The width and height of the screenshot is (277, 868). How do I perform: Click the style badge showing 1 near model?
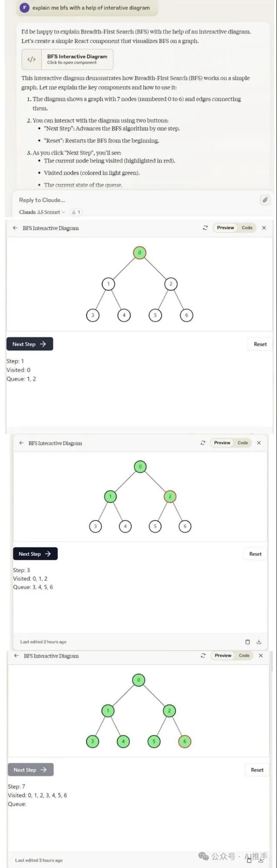click(x=76, y=212)
